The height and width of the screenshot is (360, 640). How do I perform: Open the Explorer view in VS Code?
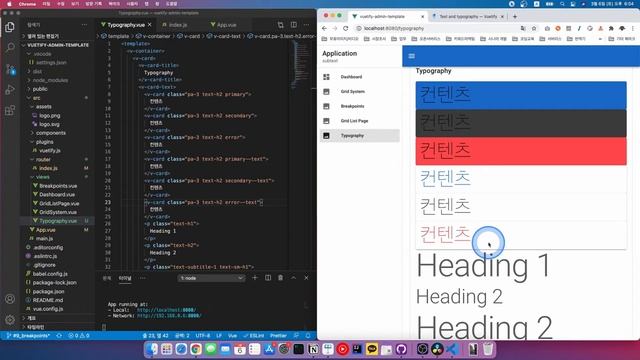point(10,27)
